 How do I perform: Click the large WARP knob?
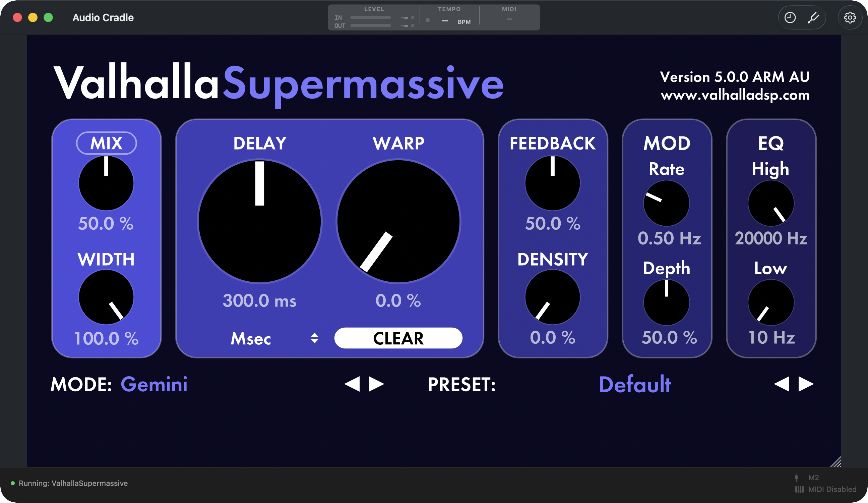(x=398, y=221)
